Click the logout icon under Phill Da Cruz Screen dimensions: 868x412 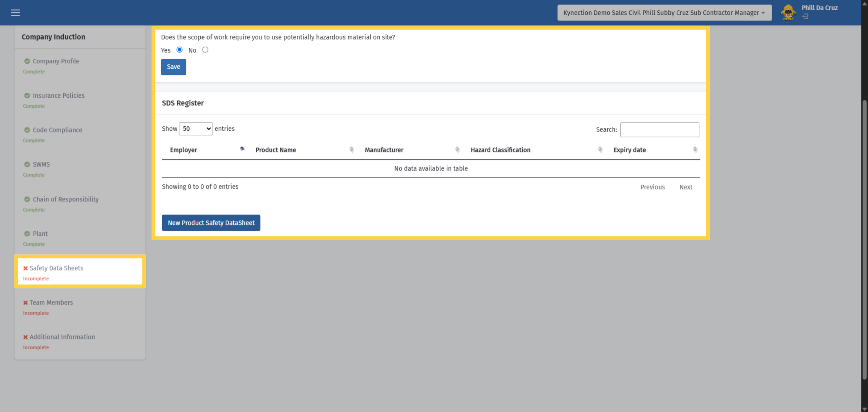tap(805, 17)
